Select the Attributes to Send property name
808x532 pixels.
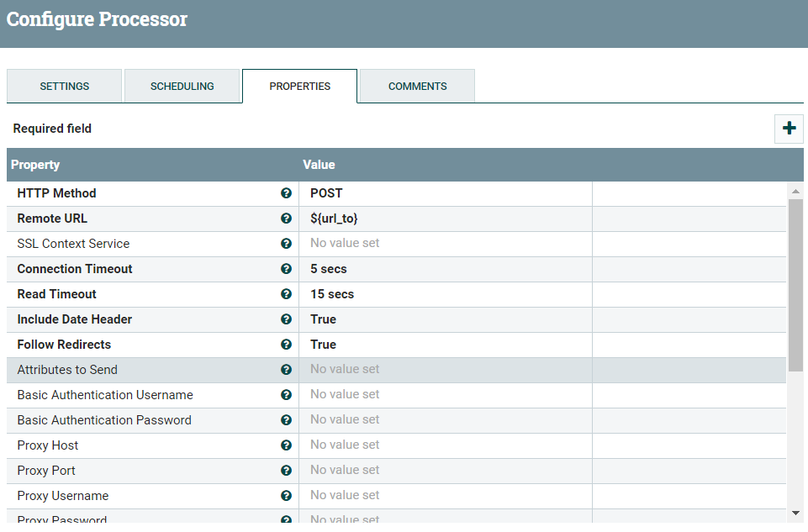tap(67, 370)
